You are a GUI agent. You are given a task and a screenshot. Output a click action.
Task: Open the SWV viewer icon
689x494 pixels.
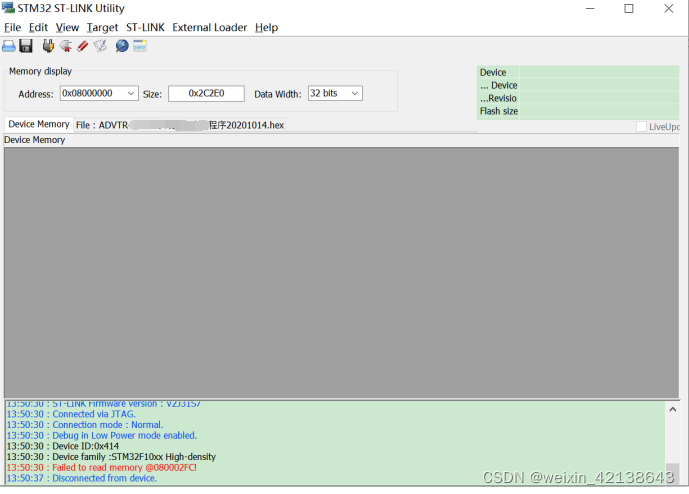tap(140, 46)
